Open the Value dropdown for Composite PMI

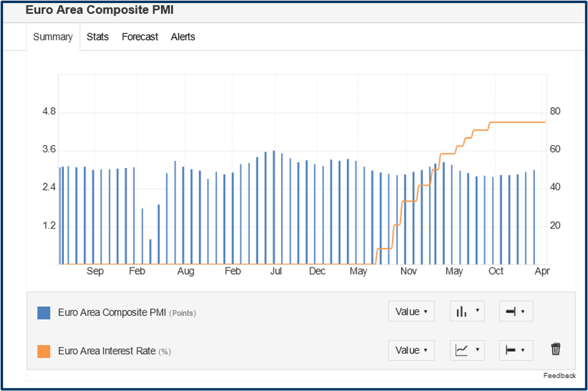[x=411, y=311]
